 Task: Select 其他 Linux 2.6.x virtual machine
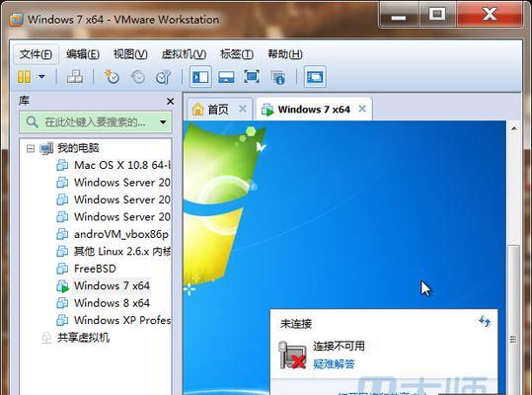point(122,252)
